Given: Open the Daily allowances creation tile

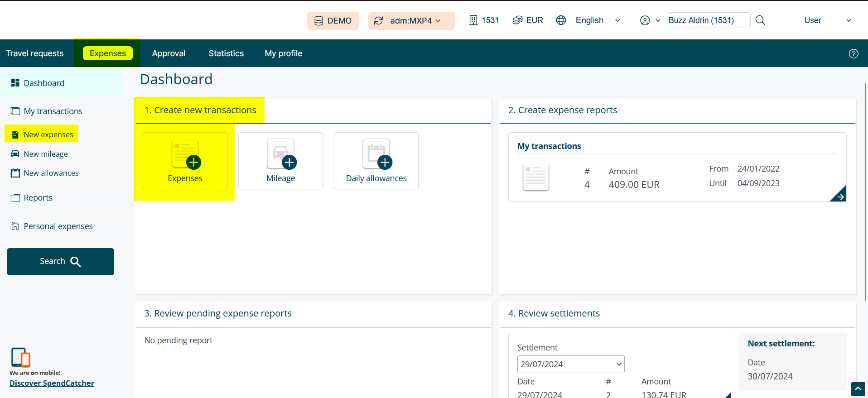Looking at the screenshot, I should pos(376,161).
